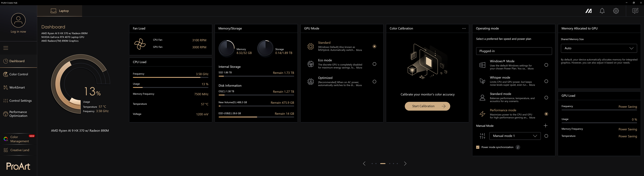Viewport: 644px width, 176px height.
Task: Open Color Management in the sidebar
Action: 19,139
